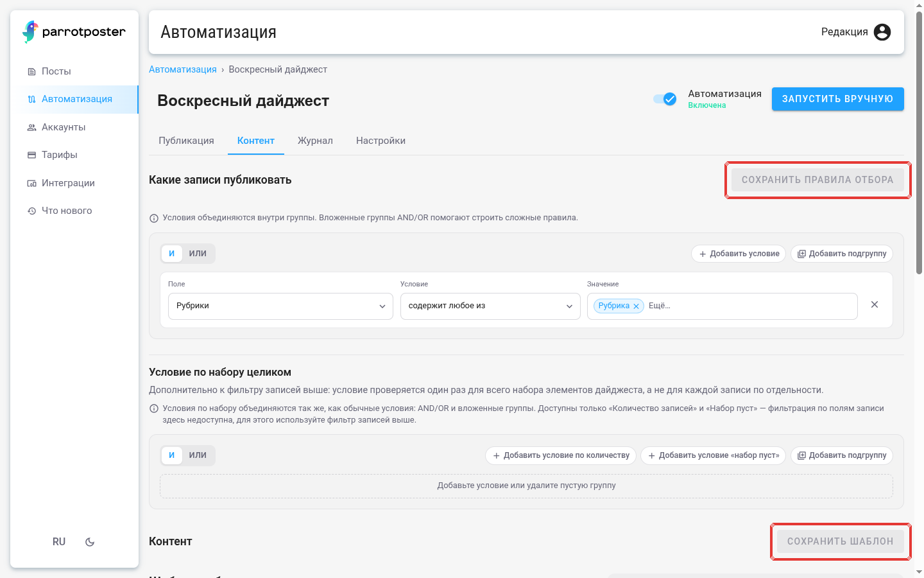Switch to the Журнал tab

point(315,141)
